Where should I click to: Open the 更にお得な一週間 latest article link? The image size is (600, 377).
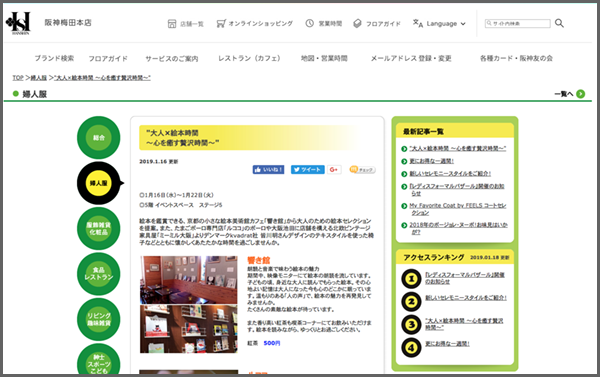coord(432,161)
